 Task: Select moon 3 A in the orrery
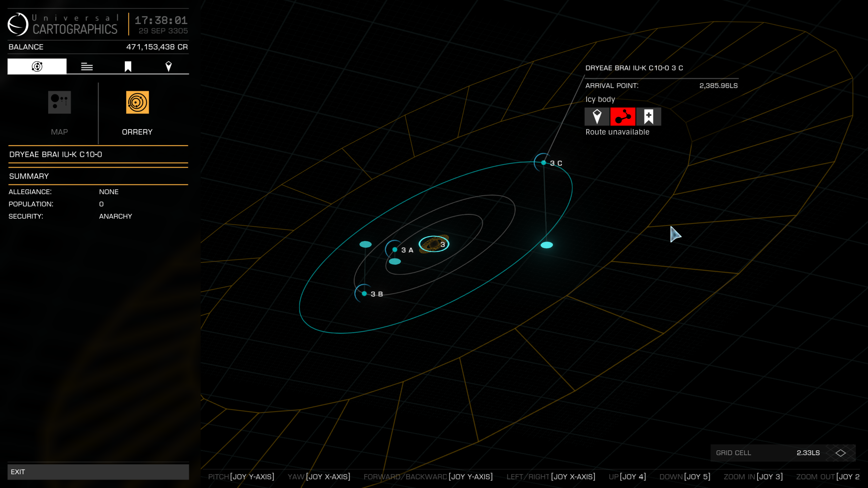tap(395, 250)
